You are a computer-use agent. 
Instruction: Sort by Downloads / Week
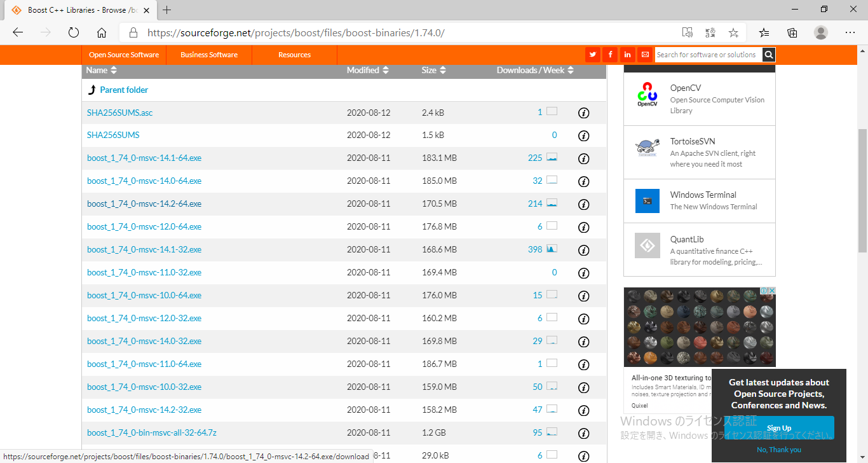(535, 70)
